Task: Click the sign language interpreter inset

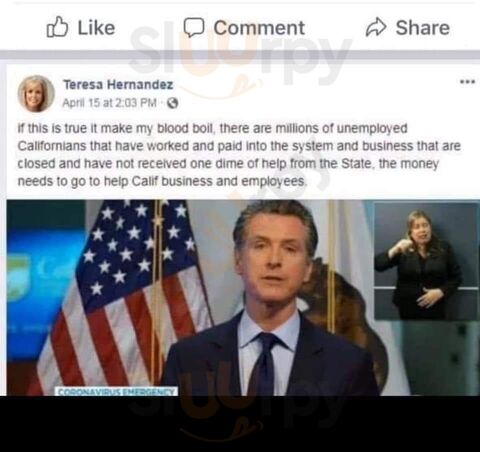Action: (x=426, y=261)
